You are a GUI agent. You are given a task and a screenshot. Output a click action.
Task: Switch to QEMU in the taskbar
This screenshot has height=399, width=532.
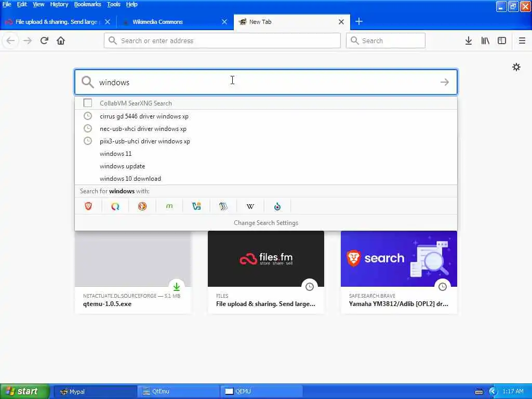[x=262, y=392]
